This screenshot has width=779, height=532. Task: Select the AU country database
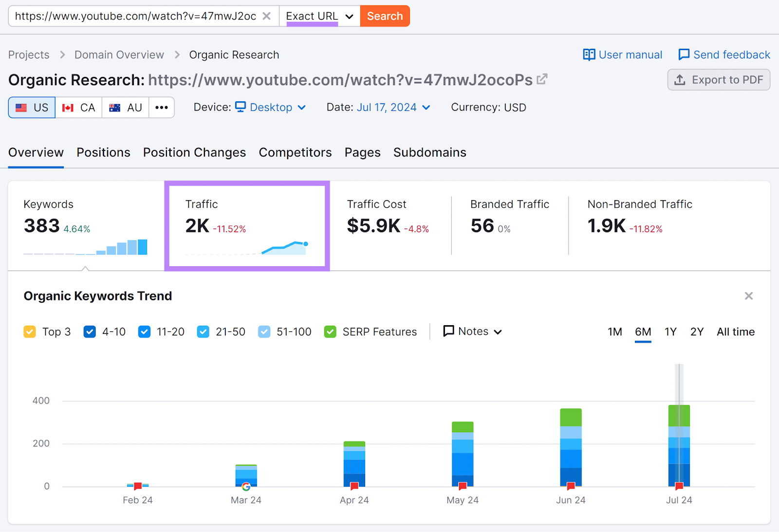[125, 108]
